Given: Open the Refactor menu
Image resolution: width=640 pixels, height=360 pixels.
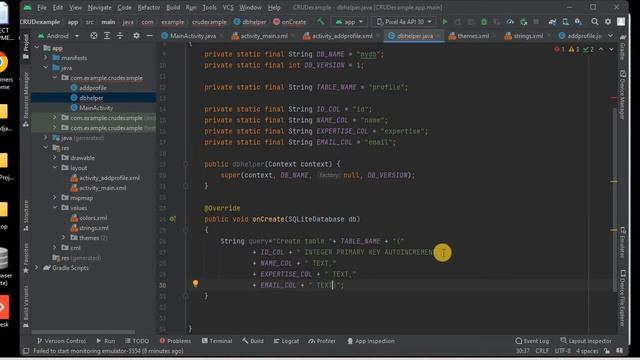Looking at the screenshot, I should click(149, 7).
